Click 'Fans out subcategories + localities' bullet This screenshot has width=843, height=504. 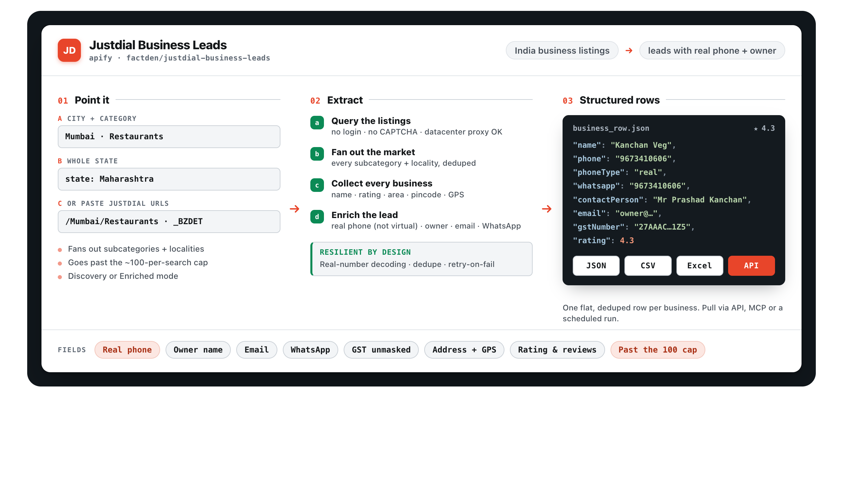point(136,249)
